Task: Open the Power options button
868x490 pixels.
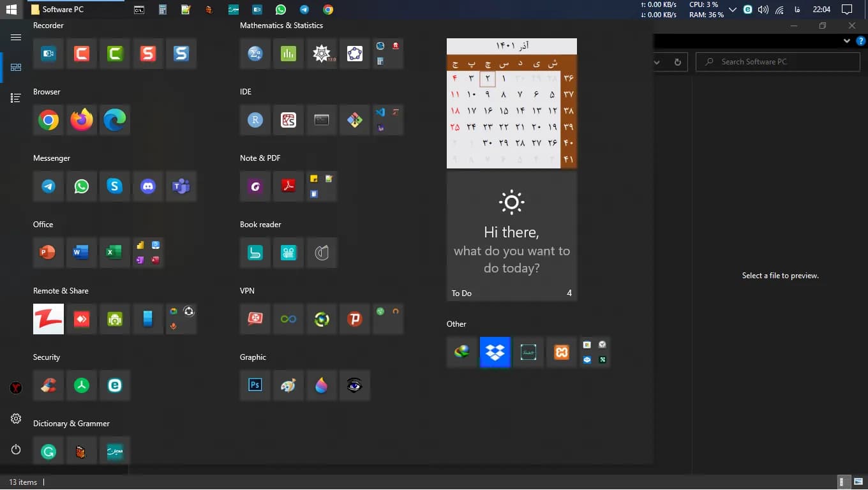Action: pos(16,450)
